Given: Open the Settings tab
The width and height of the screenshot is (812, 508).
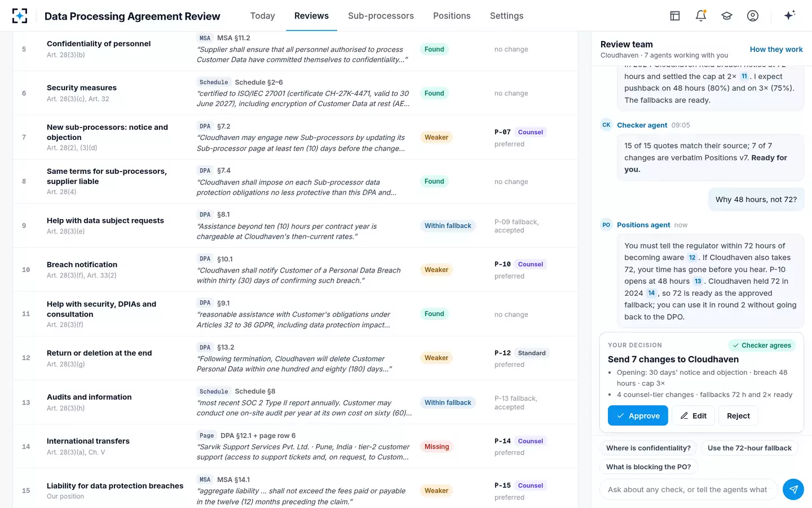Looking at the screenshot, I should [x=506, y=16].
